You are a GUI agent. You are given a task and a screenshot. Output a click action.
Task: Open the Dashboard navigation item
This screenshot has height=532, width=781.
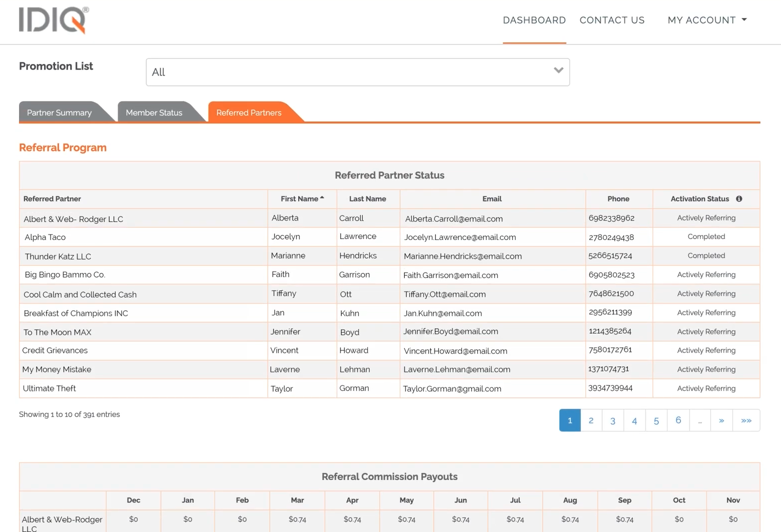coord(534,20)
